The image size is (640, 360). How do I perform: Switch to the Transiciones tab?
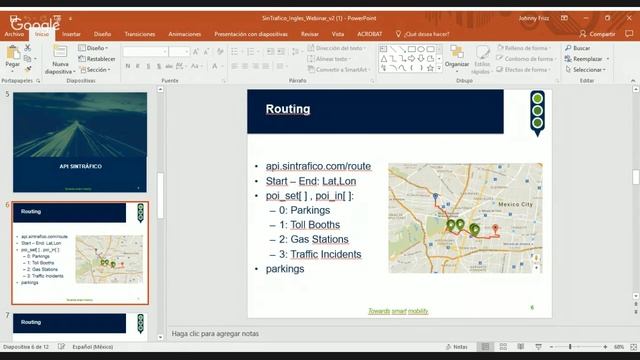[140, 34]
